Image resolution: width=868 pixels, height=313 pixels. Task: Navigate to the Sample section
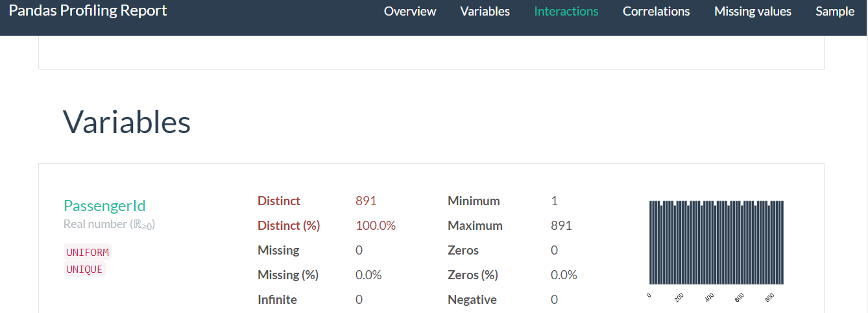point(835,11)
